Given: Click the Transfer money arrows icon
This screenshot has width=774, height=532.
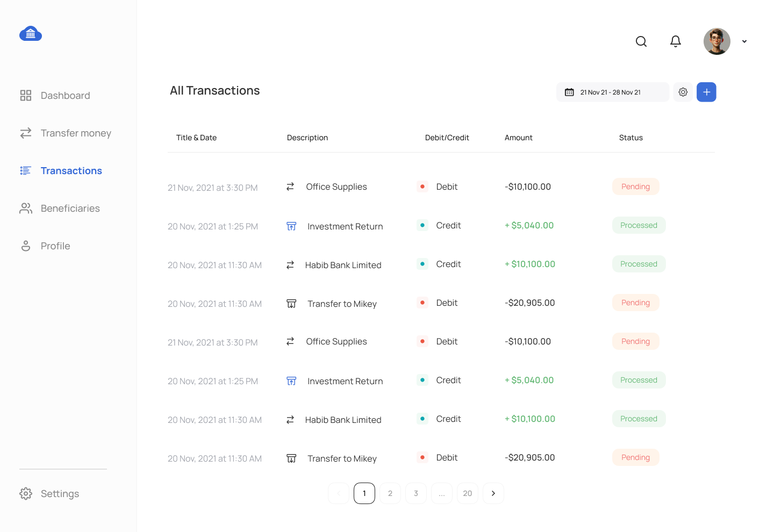Looking at the screenshot, I should click(26, 133).
